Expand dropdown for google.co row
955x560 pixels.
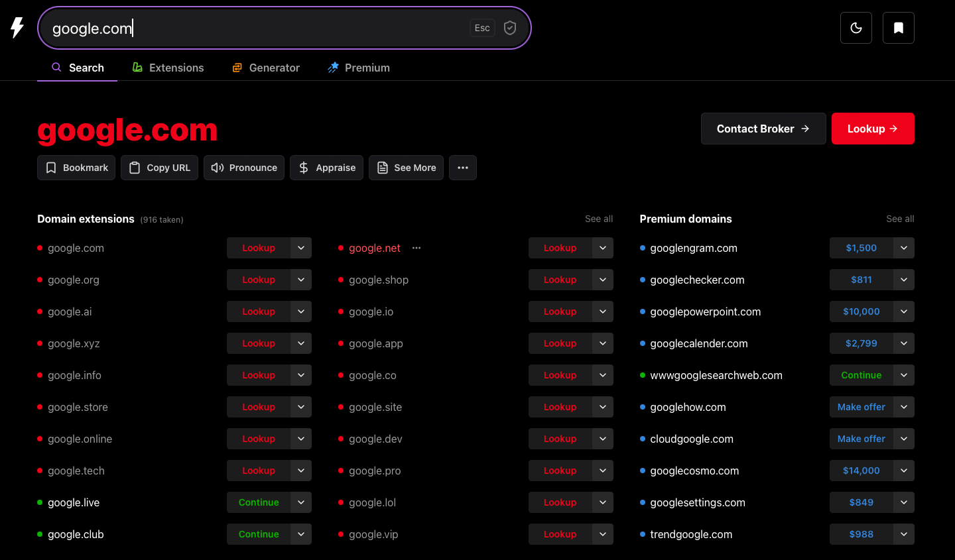tap(603, 375)
